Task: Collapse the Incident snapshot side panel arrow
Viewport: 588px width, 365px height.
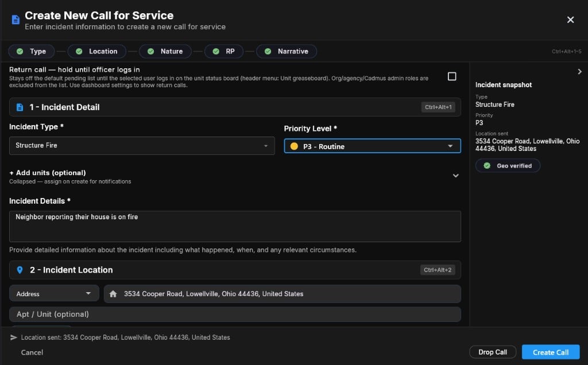Action: coord(580,72)
